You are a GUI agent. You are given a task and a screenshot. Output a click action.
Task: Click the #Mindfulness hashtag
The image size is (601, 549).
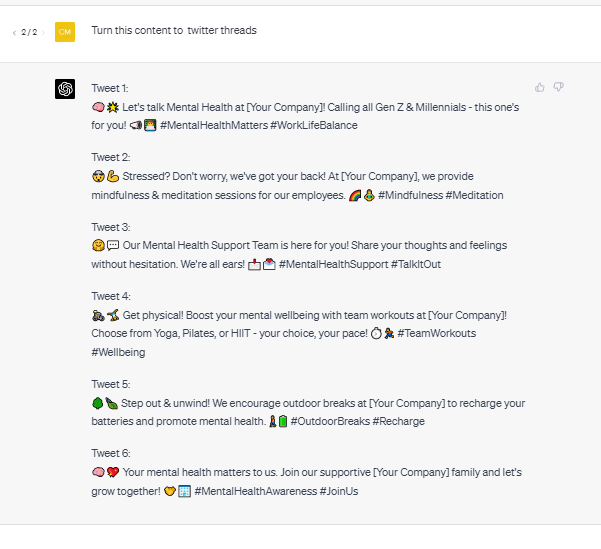[x=410, y=195]
